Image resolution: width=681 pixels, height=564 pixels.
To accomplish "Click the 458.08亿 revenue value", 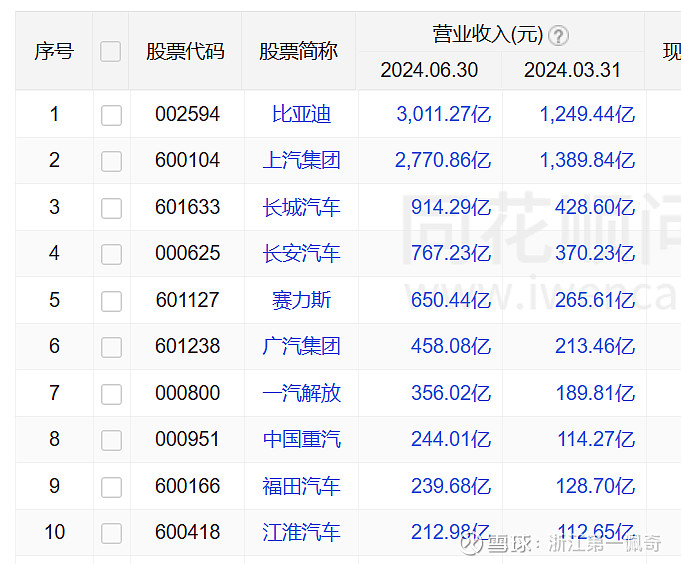I will 451,347.
